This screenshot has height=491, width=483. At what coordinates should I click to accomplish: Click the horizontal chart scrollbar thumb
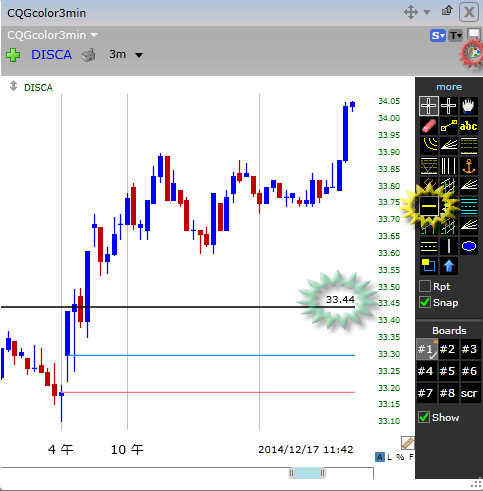307,473
